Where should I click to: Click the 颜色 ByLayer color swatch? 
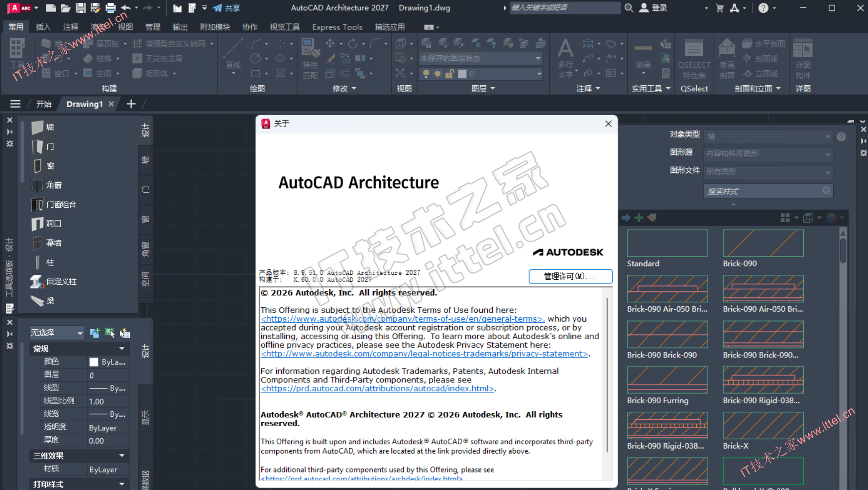94,362
